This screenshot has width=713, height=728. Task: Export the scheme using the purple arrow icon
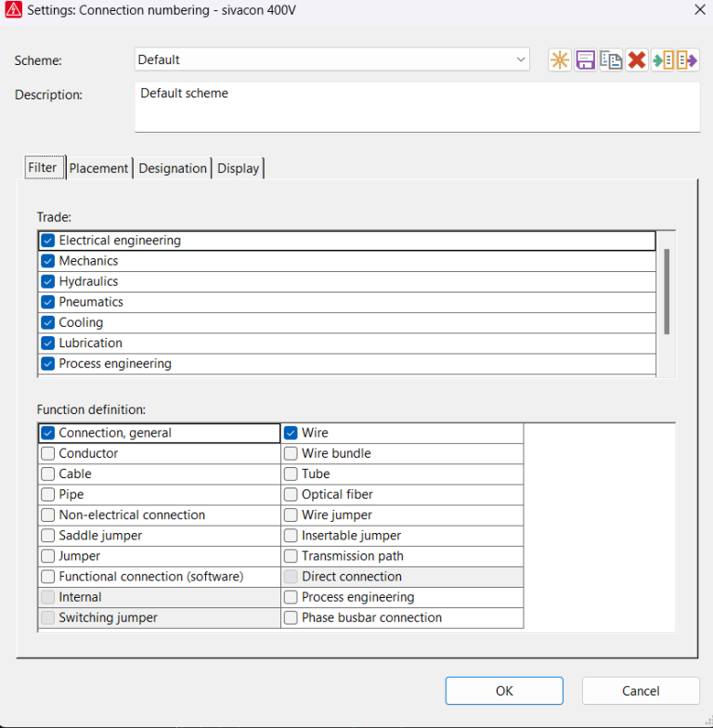click(x=687, y=60)
